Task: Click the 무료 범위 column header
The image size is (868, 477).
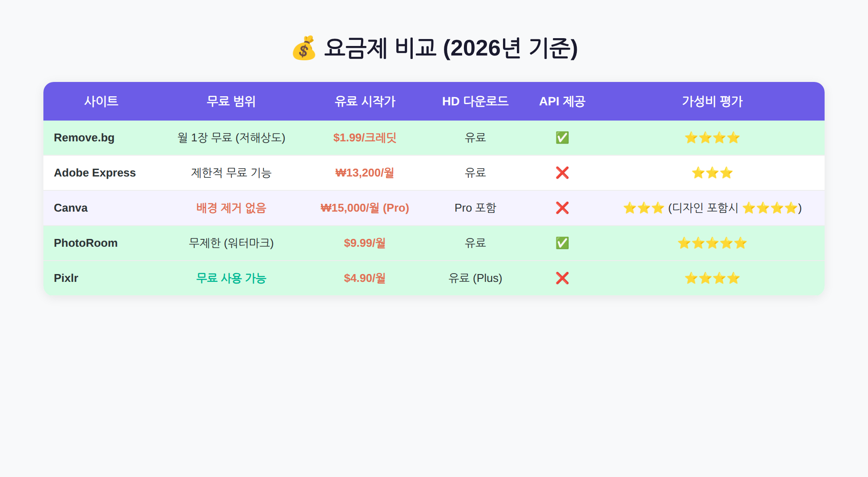Action: (x=231, y=101)
